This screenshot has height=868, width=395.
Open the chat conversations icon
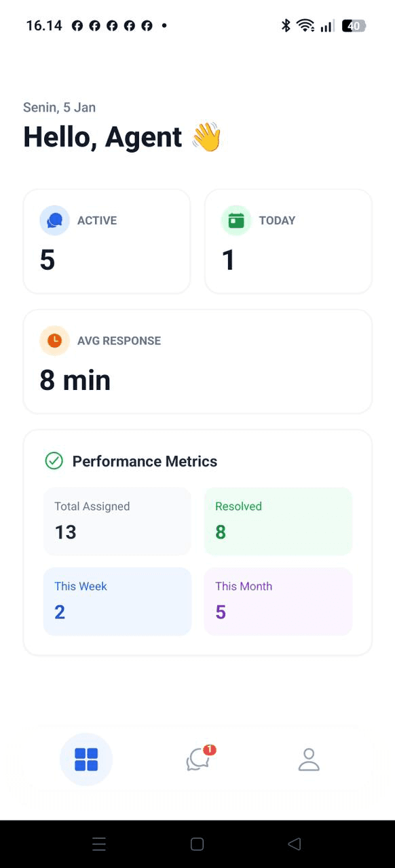197,761
